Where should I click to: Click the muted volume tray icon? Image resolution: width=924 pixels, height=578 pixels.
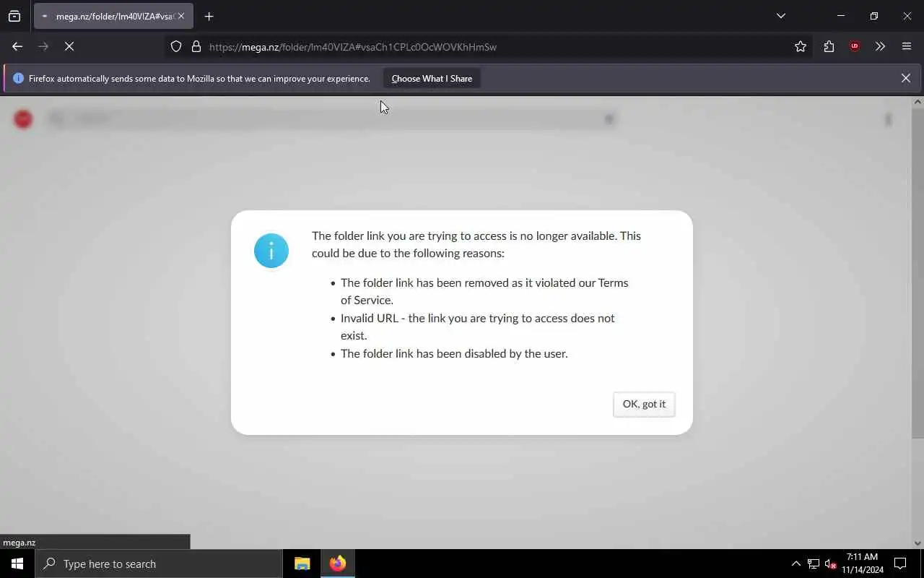pyautogui.click(x=830, y=564)
